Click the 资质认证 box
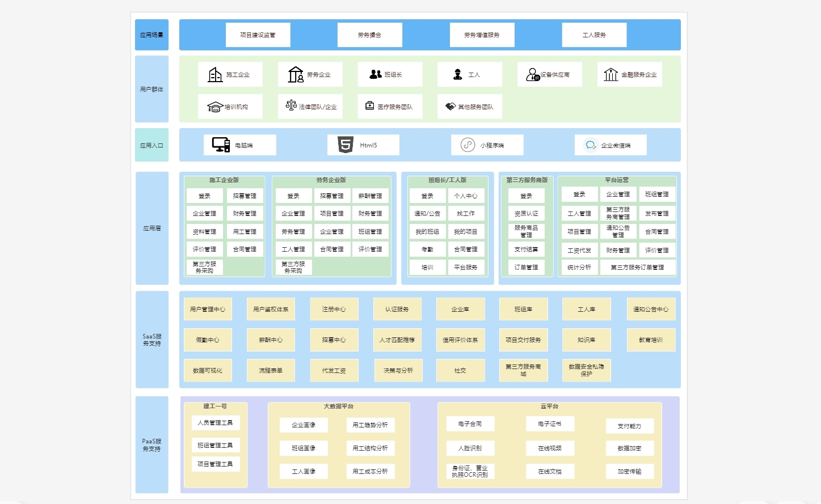The width and height of the screenshot is (821, 504). [x=527, y=213]
